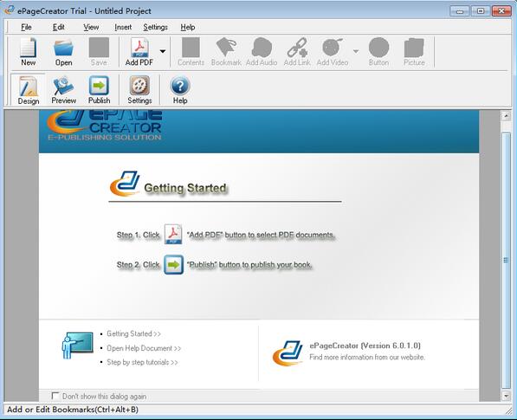517x420 pixels.
Task: Click the blue Help question-mark icon
Action: [x=180, y=86]
